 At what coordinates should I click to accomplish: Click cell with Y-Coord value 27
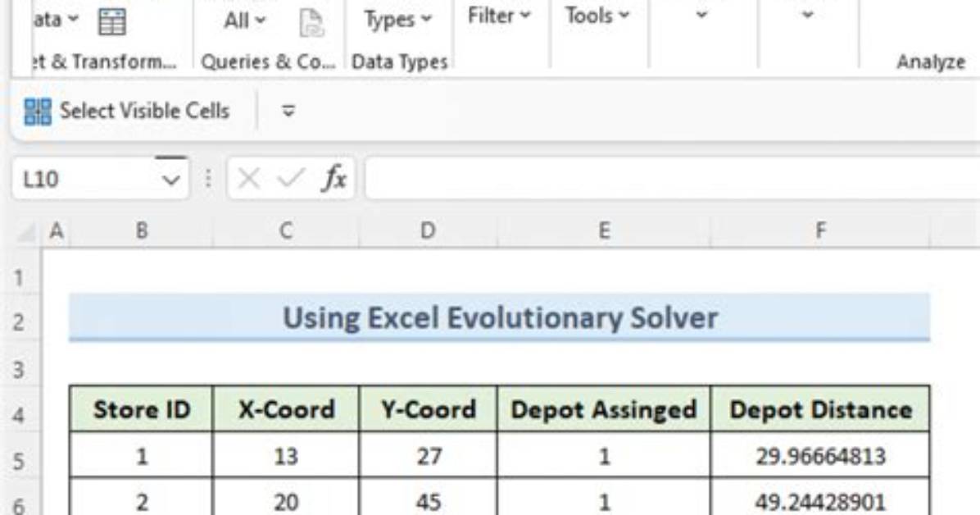point(428,456)
